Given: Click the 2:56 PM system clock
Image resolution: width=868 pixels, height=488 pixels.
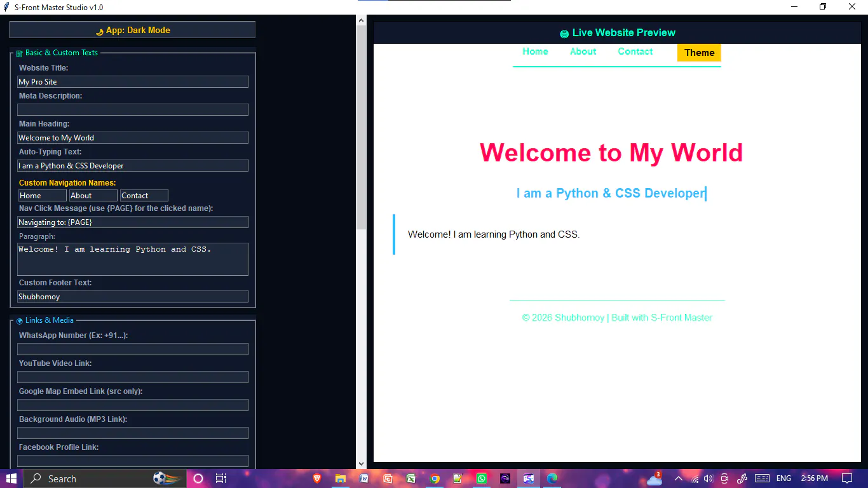Looking at the screenshot, I should 814,478.
